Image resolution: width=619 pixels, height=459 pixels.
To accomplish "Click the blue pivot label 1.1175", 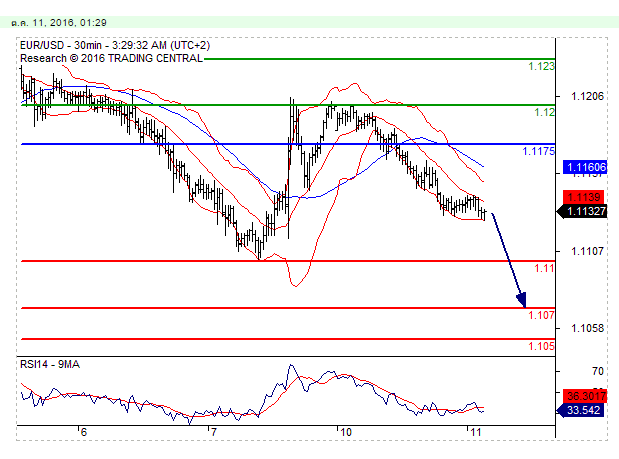I will pos(538,151).
